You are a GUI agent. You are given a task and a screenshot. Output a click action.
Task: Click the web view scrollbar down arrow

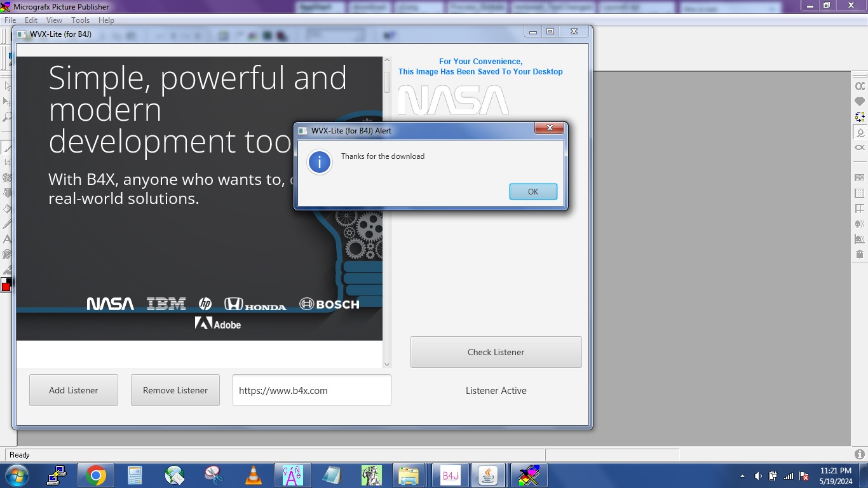(387, 364)
